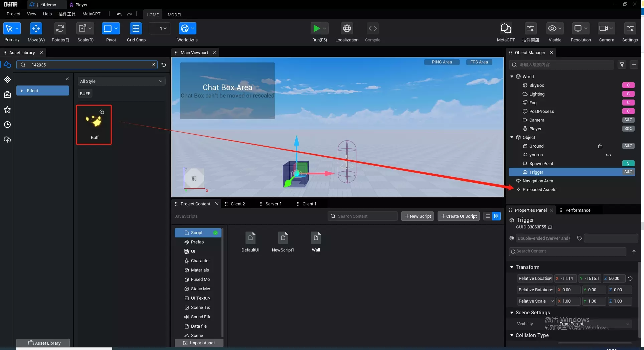The image size is (644, 350).
Task: Open the Localization tool
Action: 347,28
